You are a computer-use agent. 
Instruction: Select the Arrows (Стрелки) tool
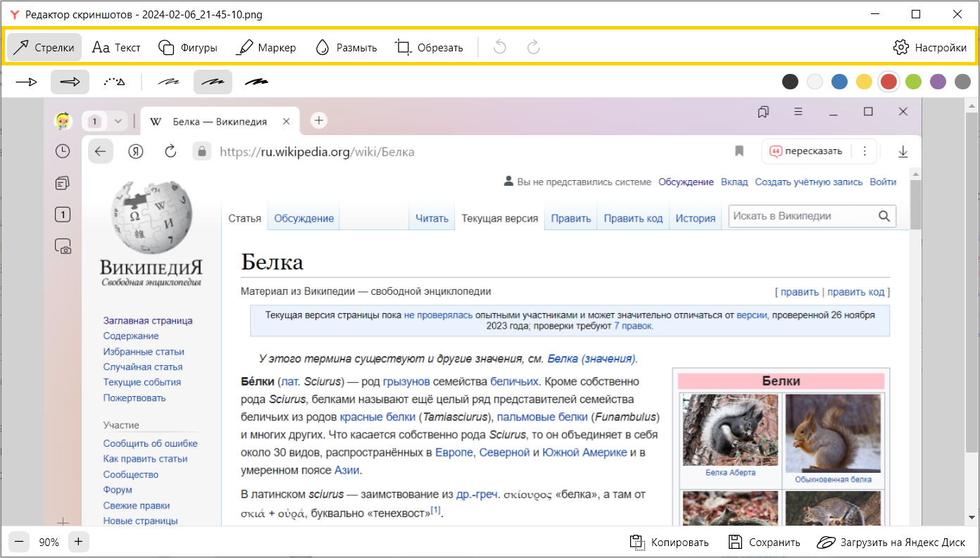point(44,48)
